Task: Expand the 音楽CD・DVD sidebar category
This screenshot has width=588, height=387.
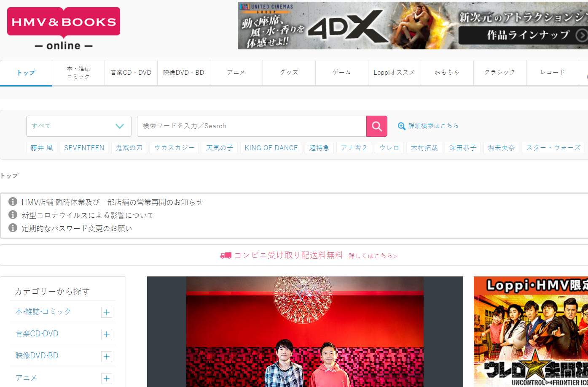Action: click(107, 334)
